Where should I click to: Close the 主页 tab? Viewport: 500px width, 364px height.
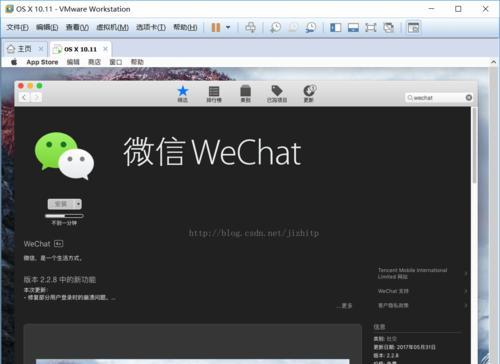[41, 49]
